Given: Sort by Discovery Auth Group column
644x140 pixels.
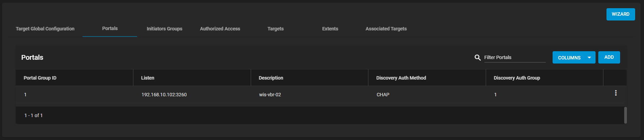Looking at the screenshot, I should click(x=517, y=78).
